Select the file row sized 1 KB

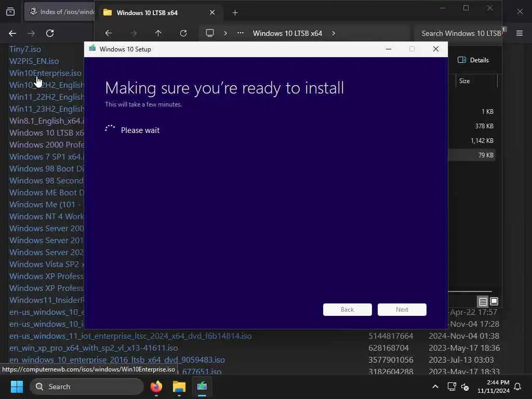[x=472, y=112]
